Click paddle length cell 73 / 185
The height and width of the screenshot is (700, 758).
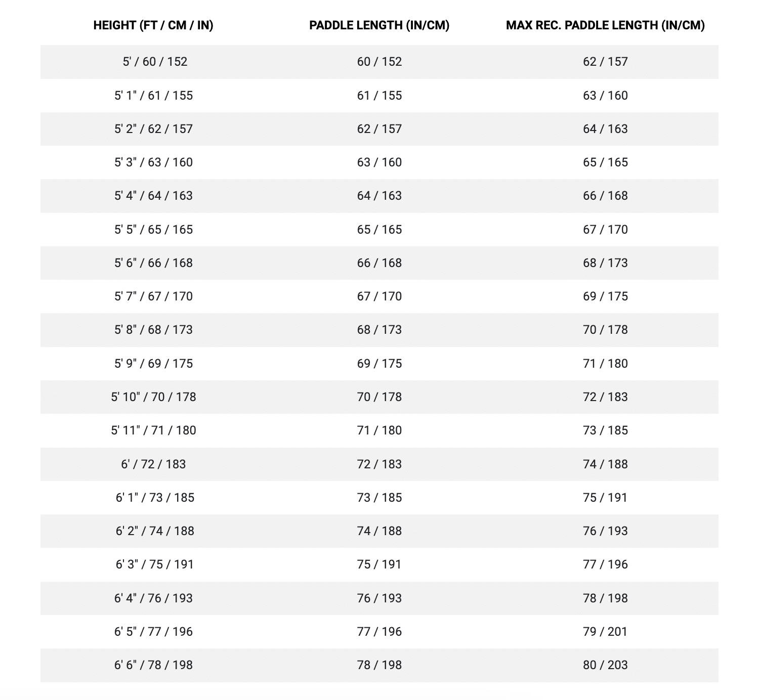379,498
